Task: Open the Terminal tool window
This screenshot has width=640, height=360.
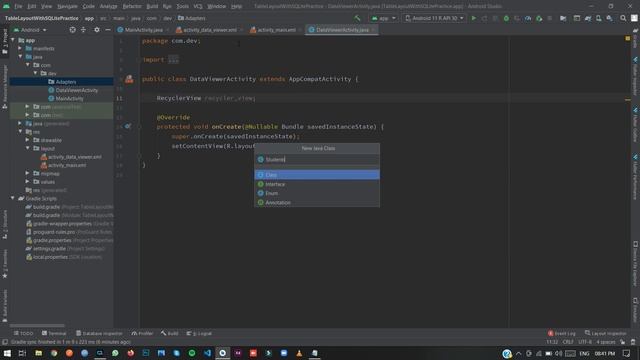Action: click(54, 333)
